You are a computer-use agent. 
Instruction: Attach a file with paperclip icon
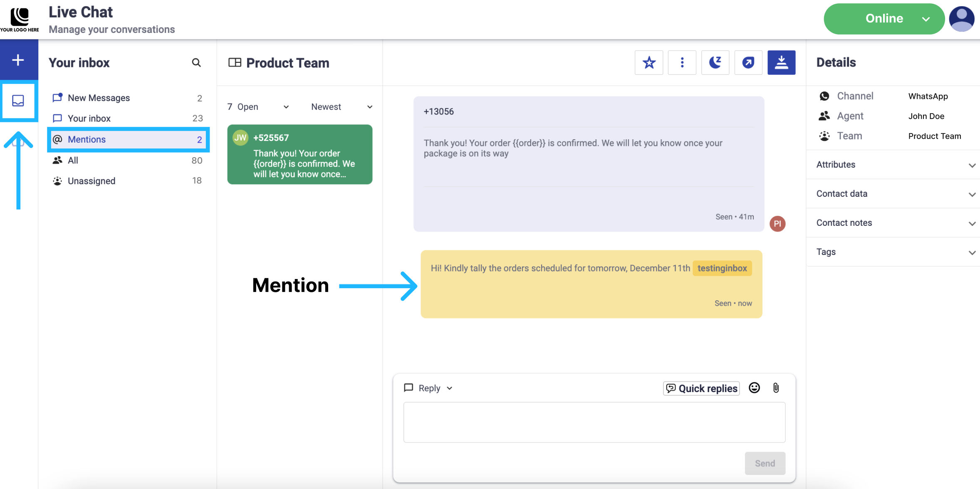pos(776,388)
